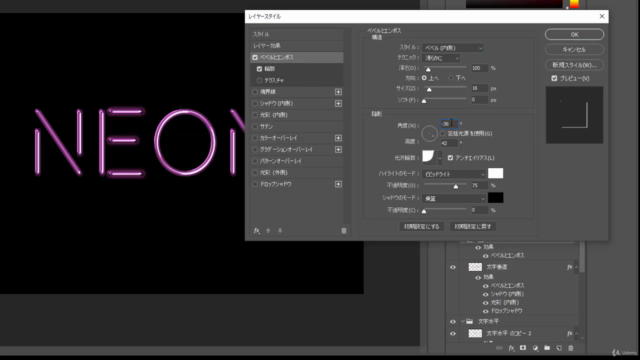This screenshot has height=360, width=640.
Task: Click the 文字垂直 layer thumbnail
Action: click(x=475, y=267)
